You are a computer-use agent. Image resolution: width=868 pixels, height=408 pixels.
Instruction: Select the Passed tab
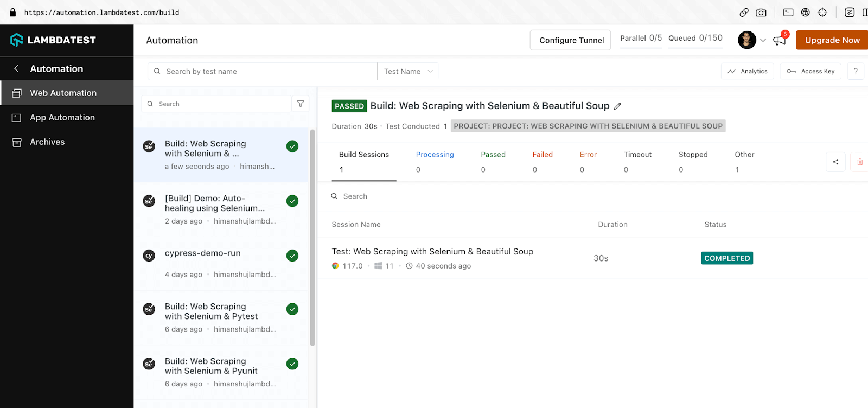[x=493, y=162]
